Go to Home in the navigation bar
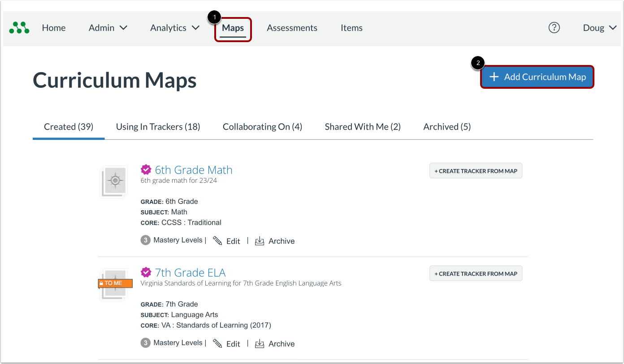 54,28
